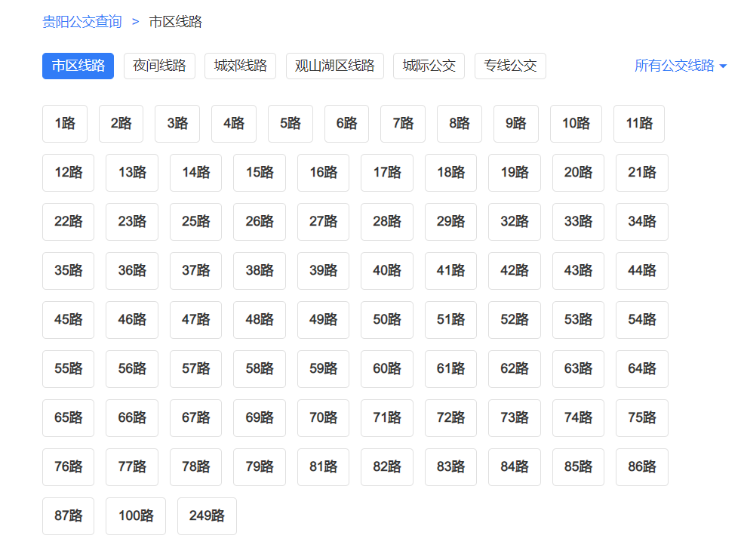Image resolution: width=744 pixels, height=560 pixels.
Task: Choose bus route 70路
Action: point(323,418)
